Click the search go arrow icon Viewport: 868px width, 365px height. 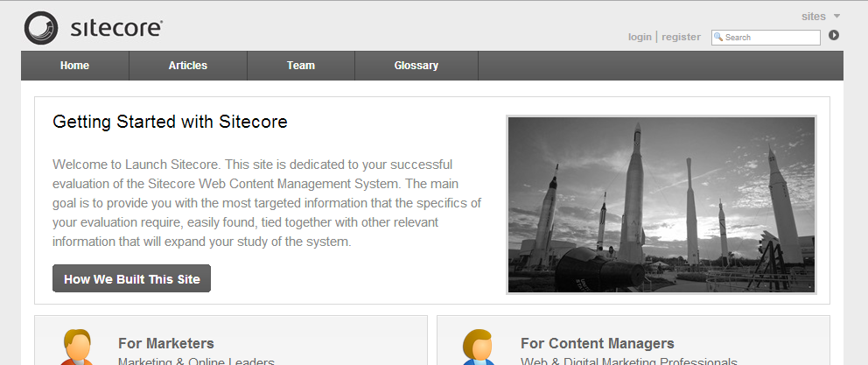pyautogui.click(x=834, y=35)
